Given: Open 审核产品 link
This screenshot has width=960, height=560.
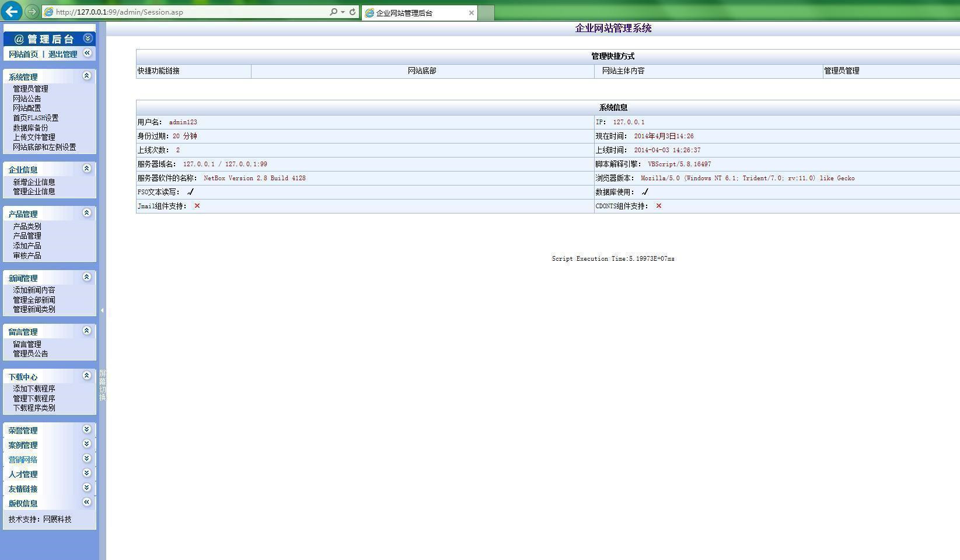Looking at the screenshot, I should [x=27, y=256].
